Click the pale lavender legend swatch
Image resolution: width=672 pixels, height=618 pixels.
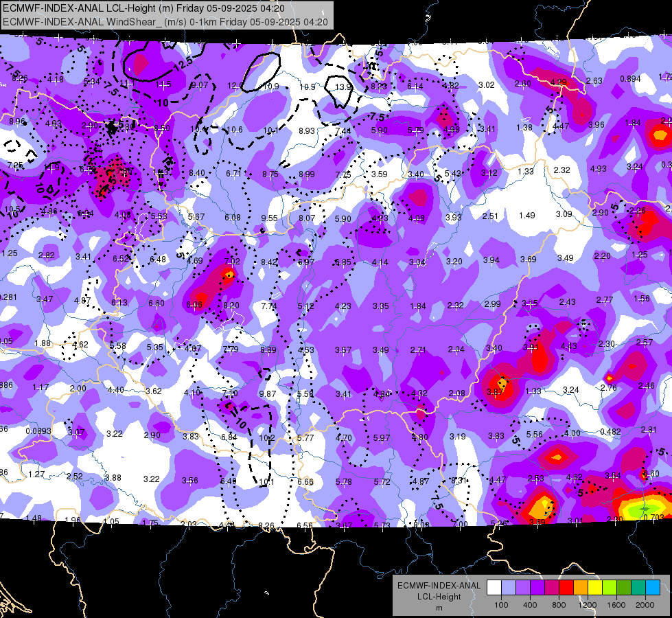coord(509,588)
